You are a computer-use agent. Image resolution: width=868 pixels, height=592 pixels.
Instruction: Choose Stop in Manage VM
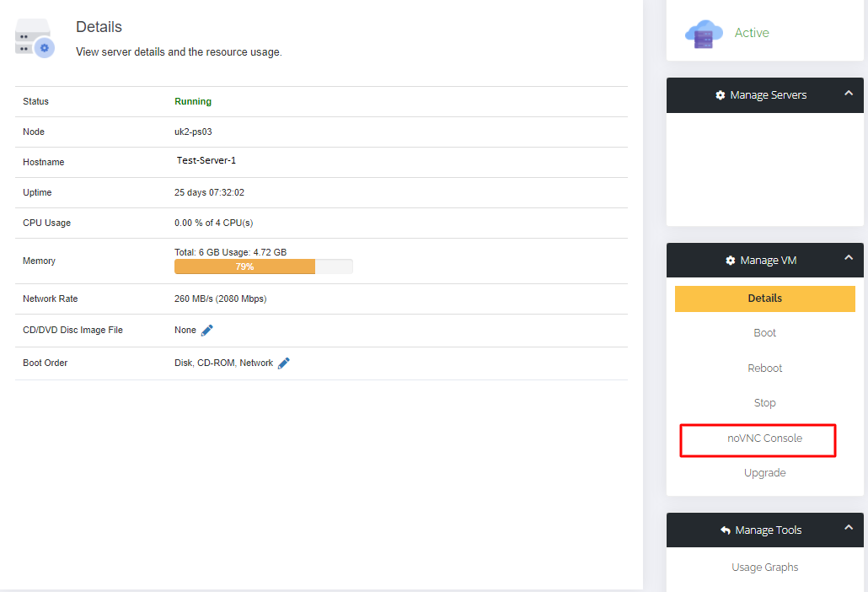[x=764, y=403]
